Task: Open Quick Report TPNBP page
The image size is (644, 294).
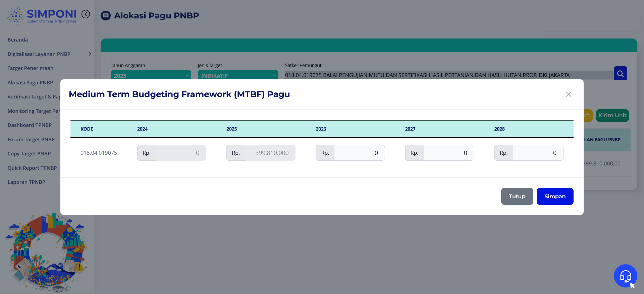Action: tap(32, 168)
